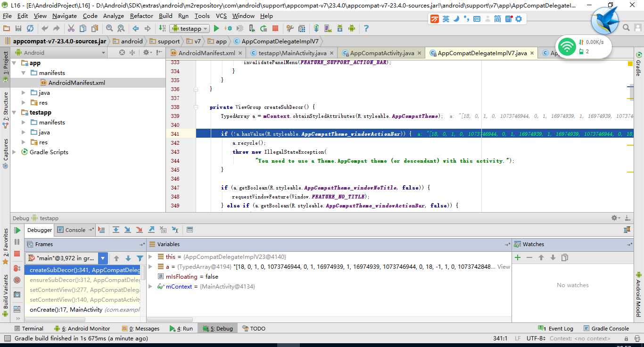Click the Find magnifier icon in toolbar
Viewport: 644px width, 347px height.
[108, 28]
